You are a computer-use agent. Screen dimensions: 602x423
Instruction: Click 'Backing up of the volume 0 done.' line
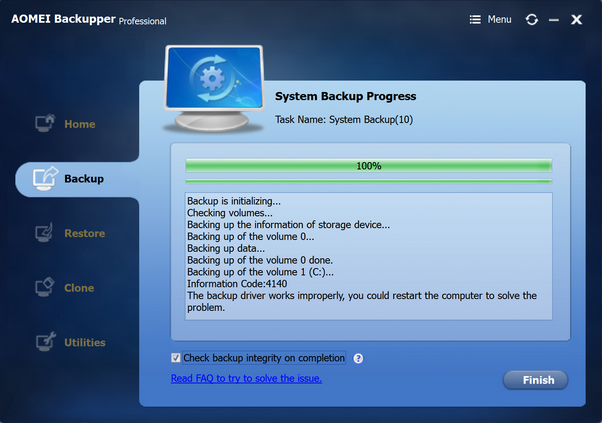(x=260, y=260)
